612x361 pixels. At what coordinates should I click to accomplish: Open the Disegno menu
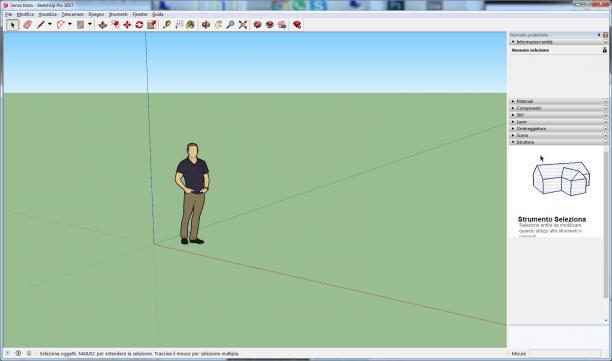(x=96, y=14)
